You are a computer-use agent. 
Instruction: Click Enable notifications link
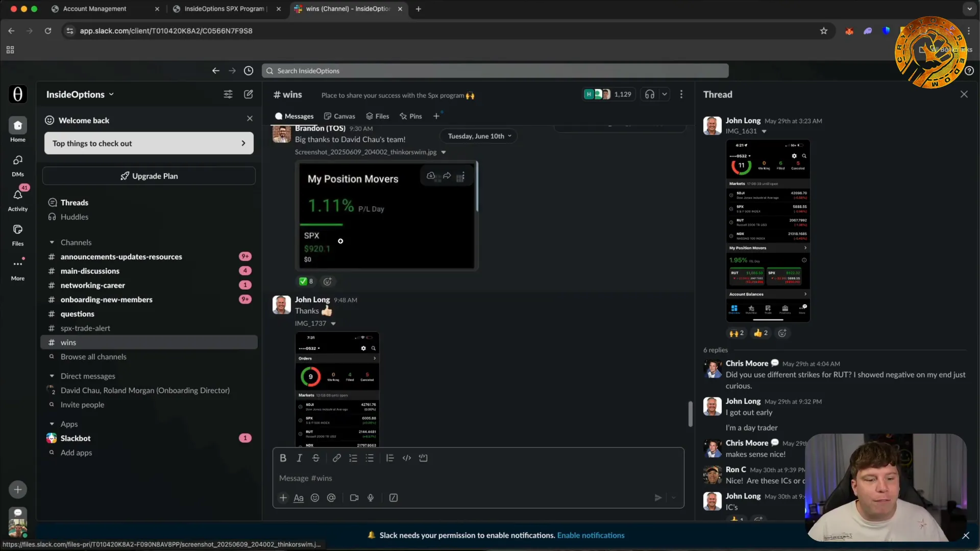click(591, 535)
